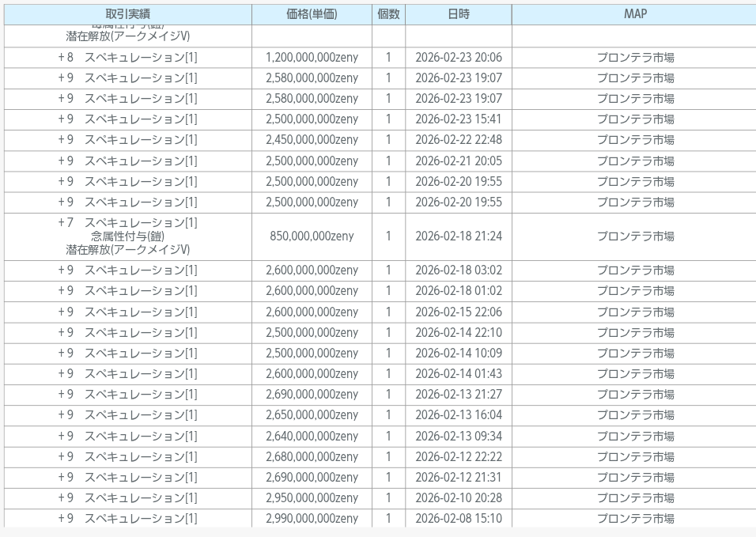Select the MAP column header
Screen dimensions: 756x537
(x=635, y=14)
